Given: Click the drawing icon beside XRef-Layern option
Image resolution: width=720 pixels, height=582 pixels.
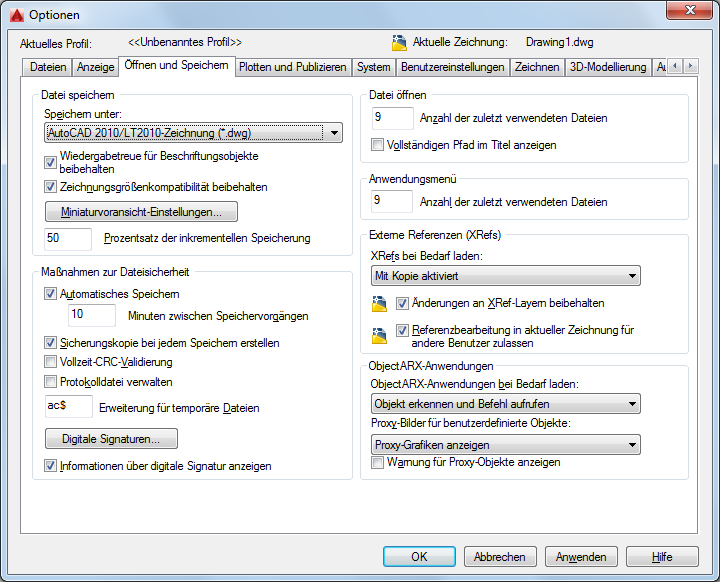Looking at the screenshot, I should click(x=379, y=303).
